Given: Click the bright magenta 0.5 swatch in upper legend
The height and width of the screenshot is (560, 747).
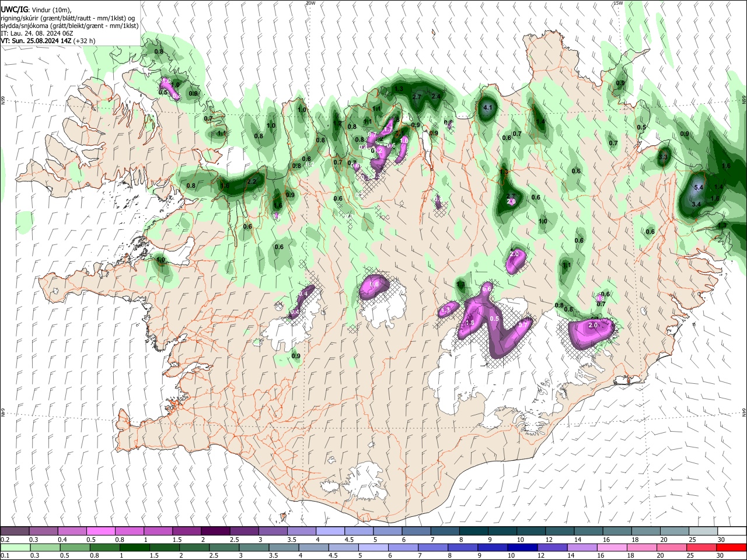Looking at the screenshot, I should click(x=101, y=531).
